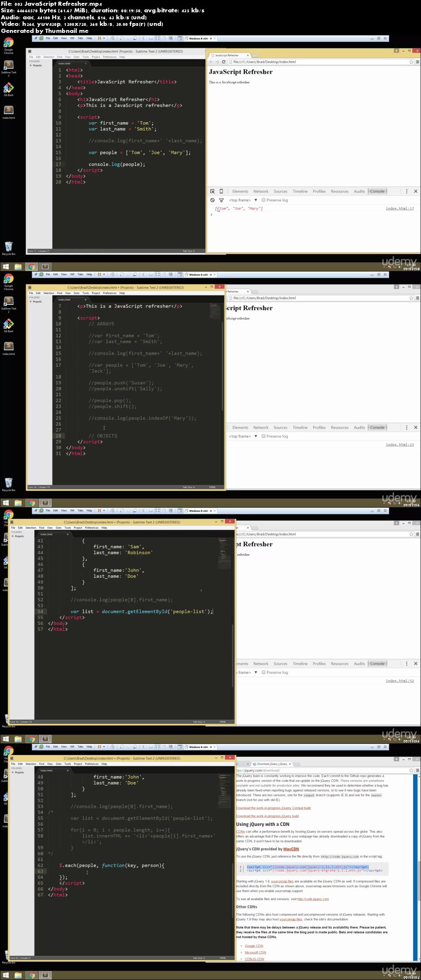Open DevTools Console tab in second frame
Image resolution: width=421 pixels, height=980 pixels.
[377, 428]
